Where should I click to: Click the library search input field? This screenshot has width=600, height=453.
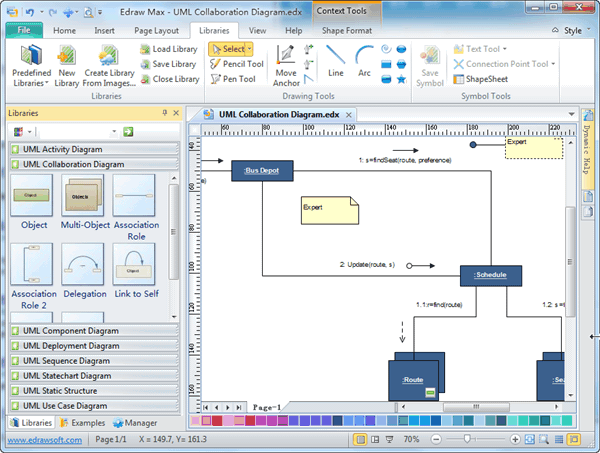coord(78,132)
